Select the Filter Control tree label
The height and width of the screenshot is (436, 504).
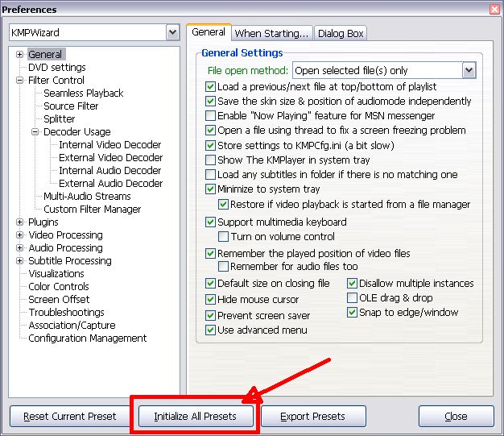56,80
